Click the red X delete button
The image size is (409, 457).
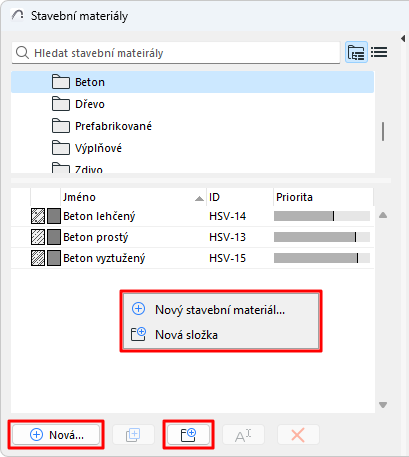pos(298,435)
